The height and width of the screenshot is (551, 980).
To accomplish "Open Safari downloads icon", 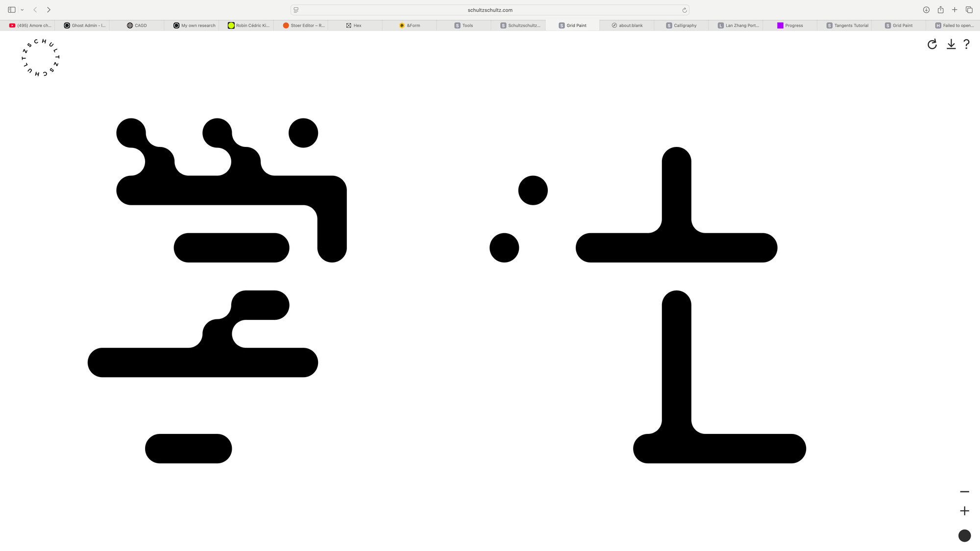I will 926,10.
